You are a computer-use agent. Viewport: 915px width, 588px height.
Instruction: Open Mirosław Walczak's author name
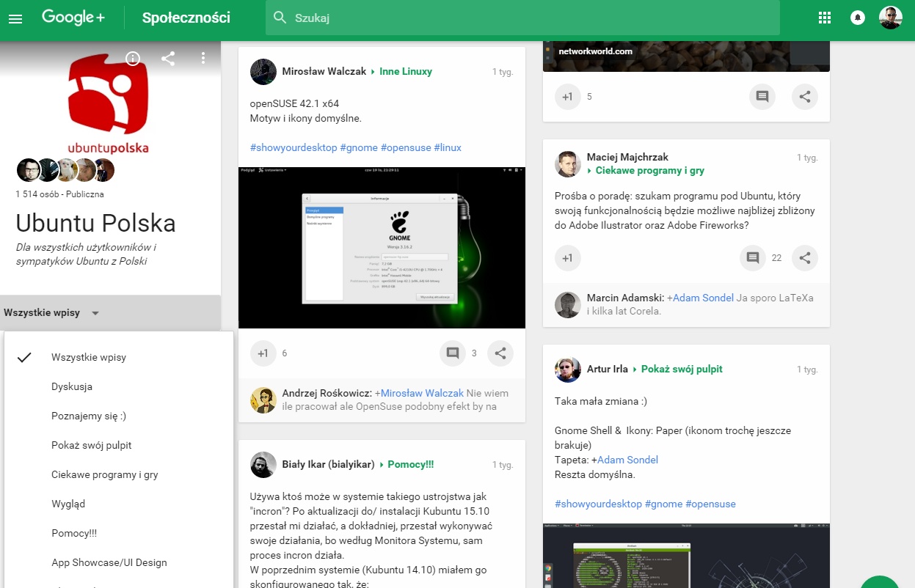pyautogui.click(x=324, y=72)
